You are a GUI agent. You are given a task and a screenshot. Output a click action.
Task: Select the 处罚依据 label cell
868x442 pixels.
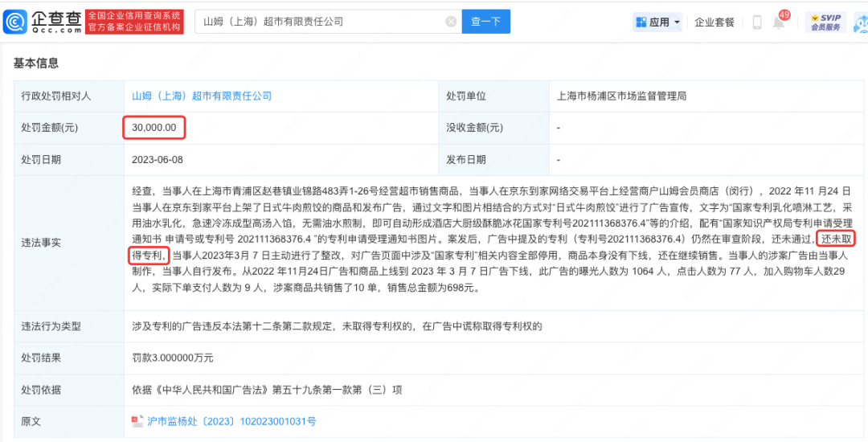pos(69,390)
